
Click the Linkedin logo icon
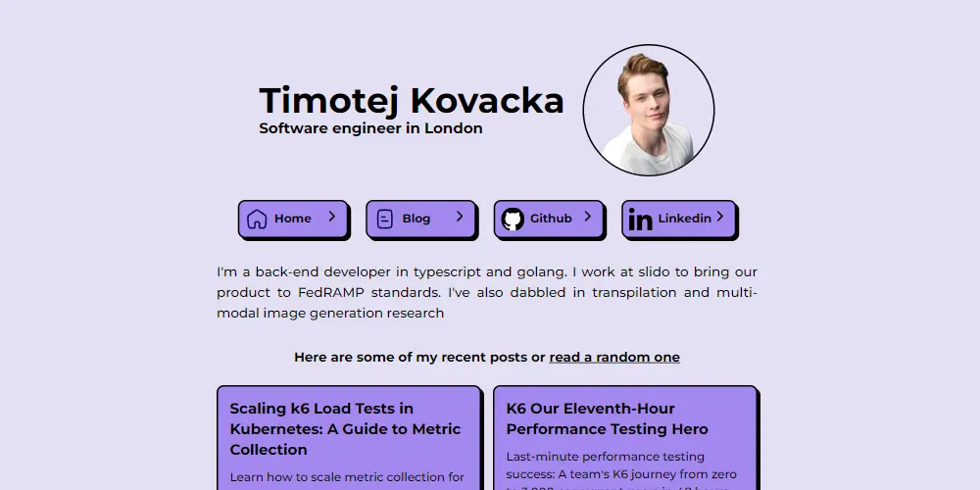coord(640,220)
